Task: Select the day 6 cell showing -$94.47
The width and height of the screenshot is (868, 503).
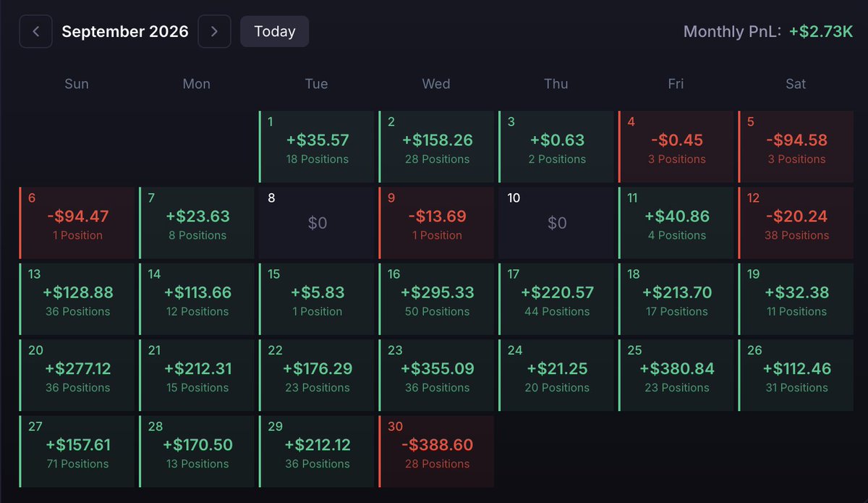Action: [77, 223]
